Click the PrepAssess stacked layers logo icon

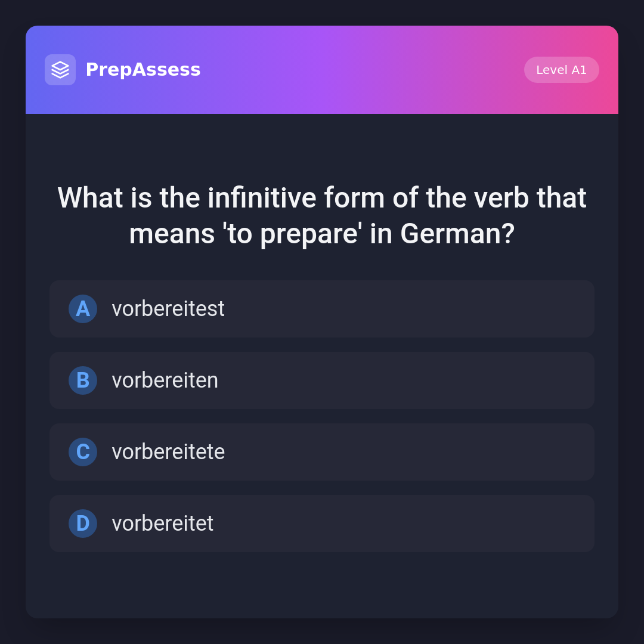60,70
